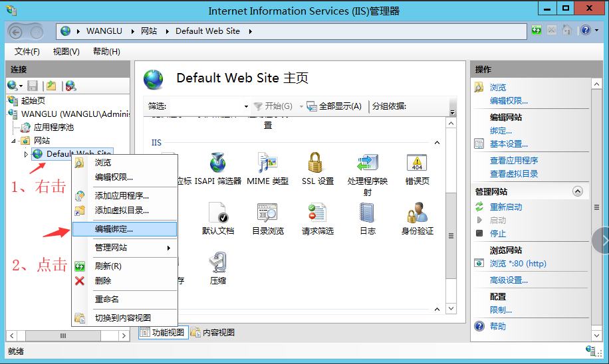
Task: Click the feature view vertical scrollbar thumb
Action: point(451,236)
